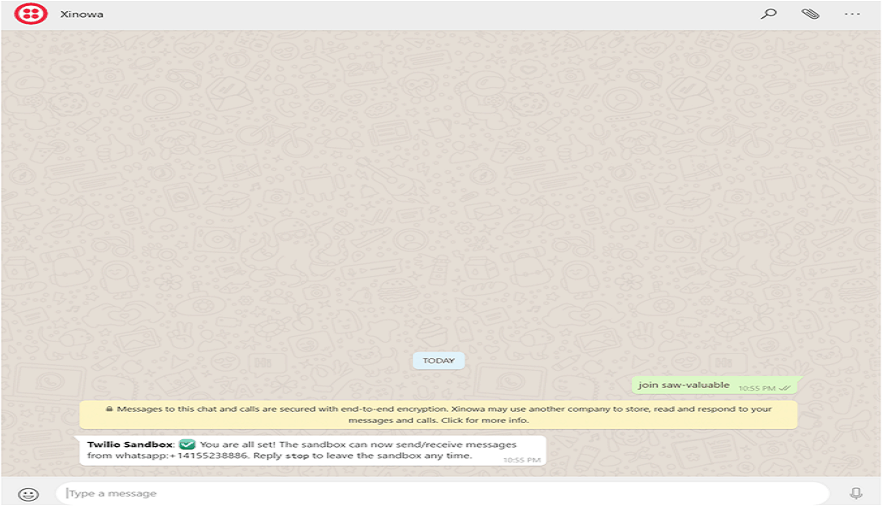This screenshot has width=882, height=506.
Task: Select the 'join saw-valuable' sent message
Action: (x=685, y=385)
